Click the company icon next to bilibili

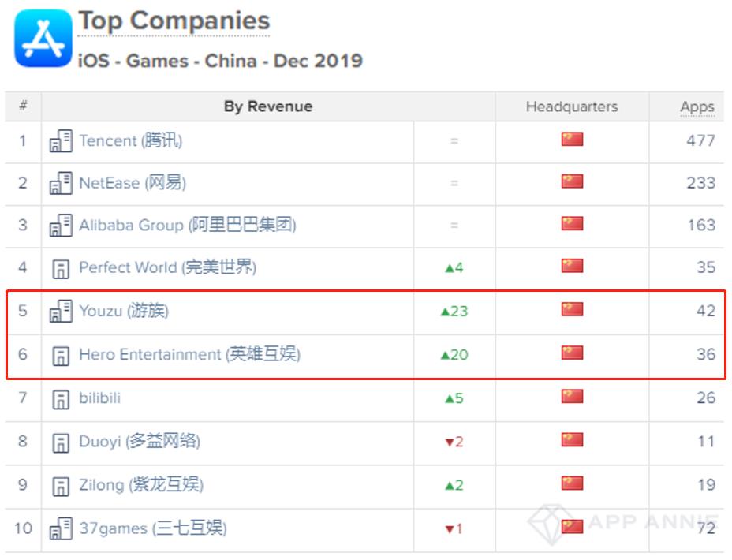tap(61, 399)
